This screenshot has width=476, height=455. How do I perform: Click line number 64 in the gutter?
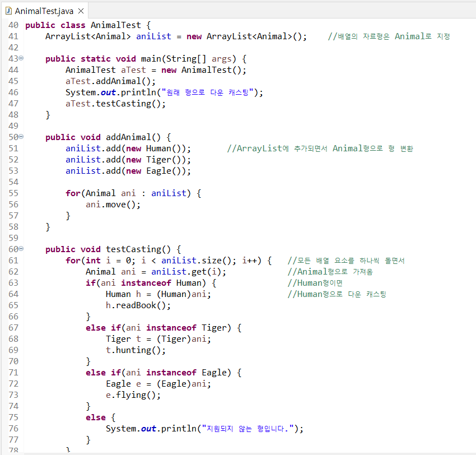(x=13, y=294)
